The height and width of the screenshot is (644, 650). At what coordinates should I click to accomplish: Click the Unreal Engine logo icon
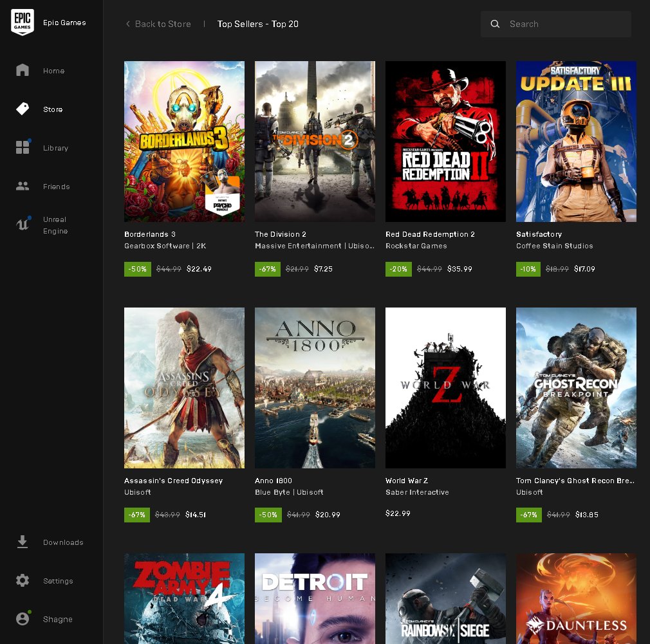pyautogui.click(x=23, y=224)
